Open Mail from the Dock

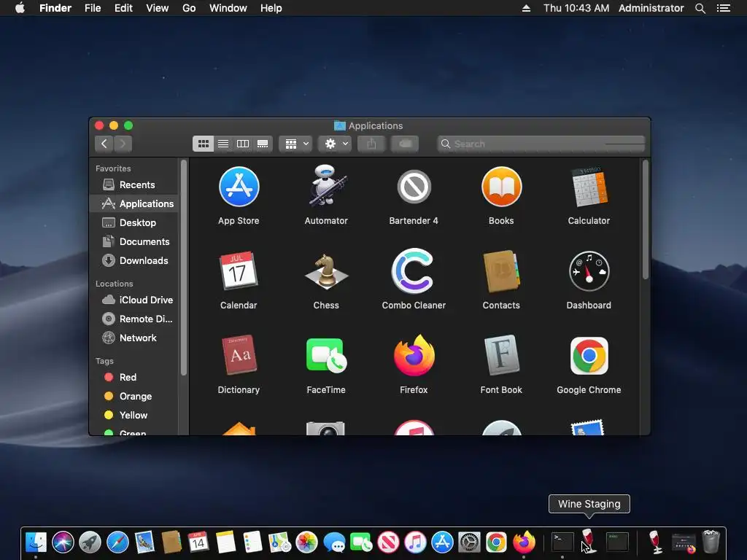tap(144, 542)
